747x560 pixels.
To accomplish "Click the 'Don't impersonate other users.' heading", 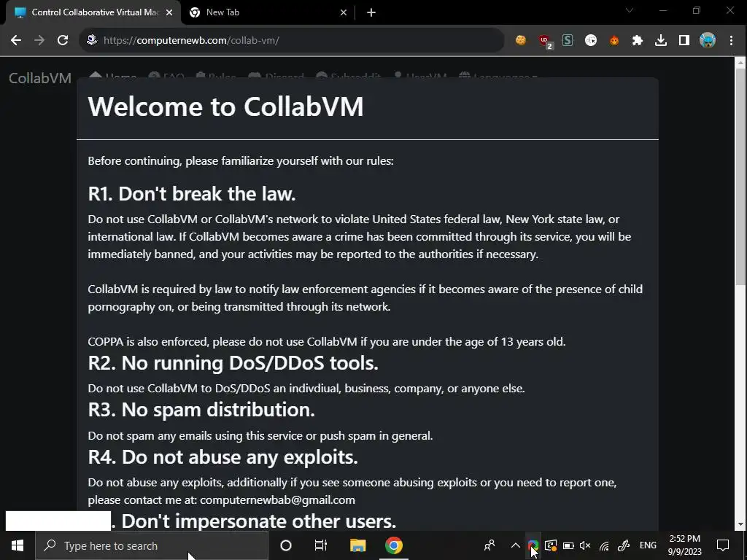I will point(259,521).
